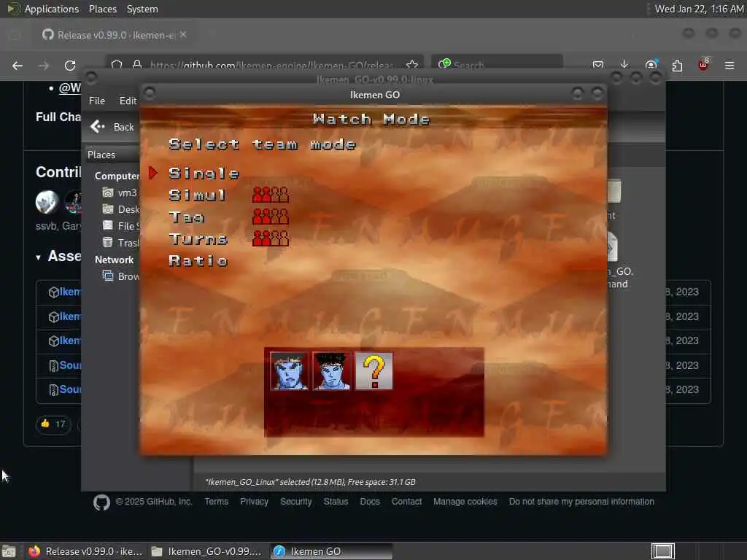Viewport: 747px width, 560px height.
Task: Open System menu in top panel
Action: click(142, 9)
